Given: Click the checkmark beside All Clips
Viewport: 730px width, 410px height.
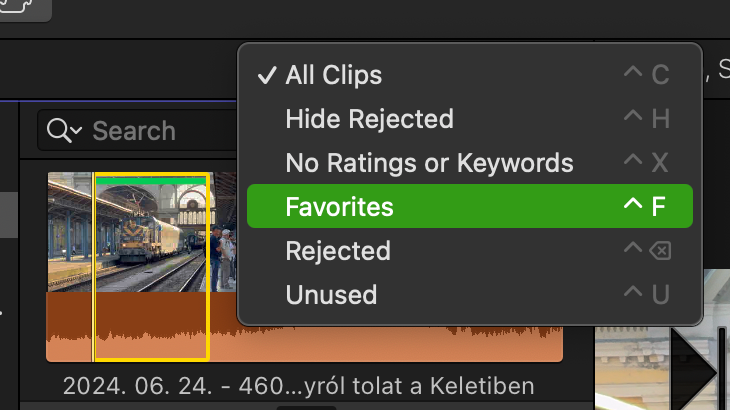Looking at the screenshot, I should click(267, 75).
